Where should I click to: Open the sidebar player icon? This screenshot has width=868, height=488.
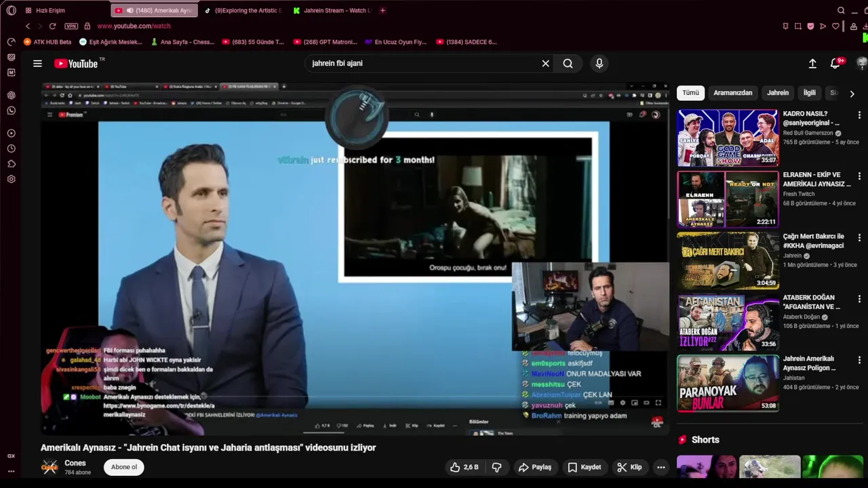11,133
